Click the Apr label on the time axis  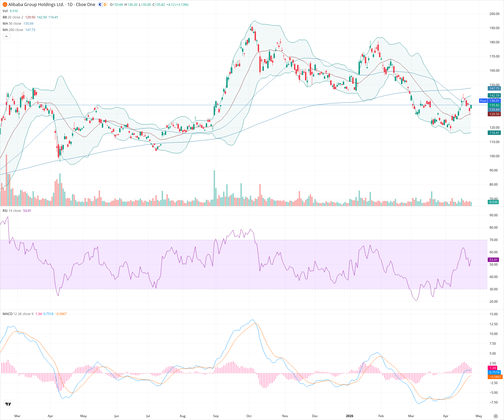pyautogui.click(x=445, y=416)
